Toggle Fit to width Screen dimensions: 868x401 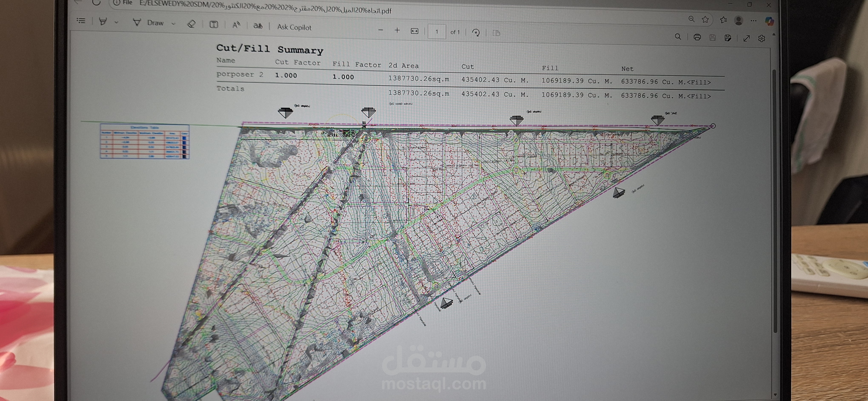coord(414,31)
